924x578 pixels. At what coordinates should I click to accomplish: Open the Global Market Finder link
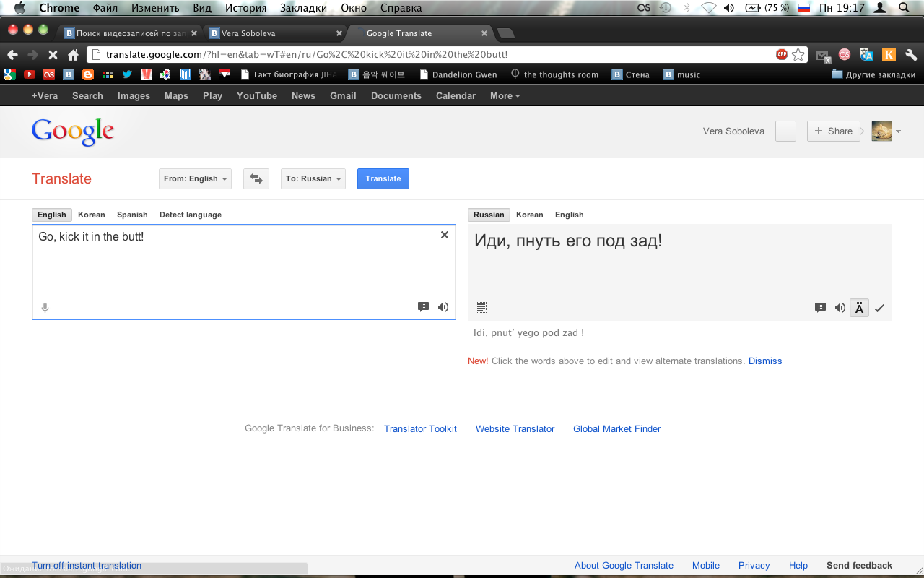tap(617, 428)
